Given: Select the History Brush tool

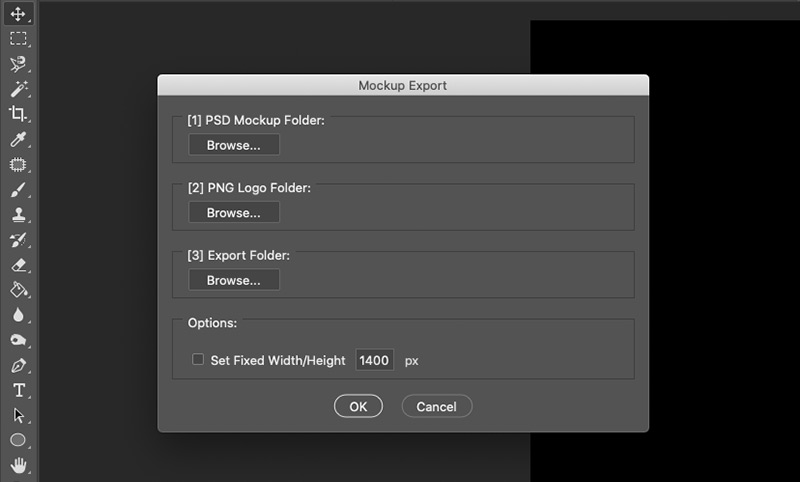Looking at the screenshot, I should click(x=18, y=240).
